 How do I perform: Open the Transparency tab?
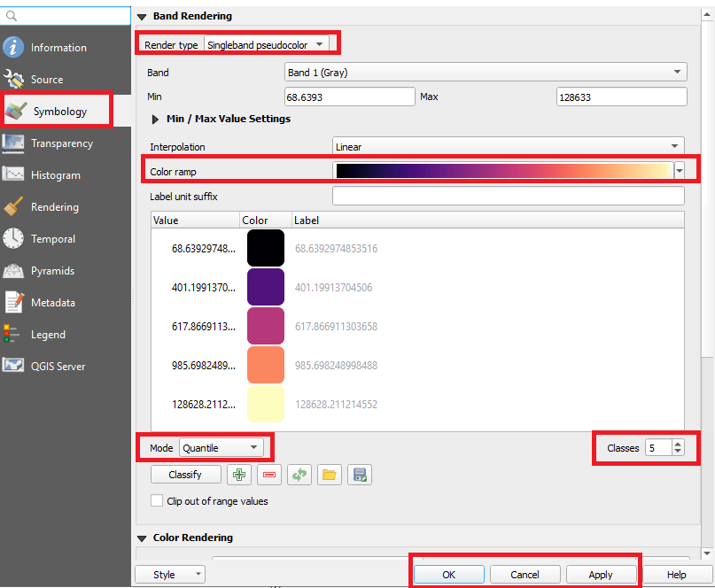(x=66, y=143)
